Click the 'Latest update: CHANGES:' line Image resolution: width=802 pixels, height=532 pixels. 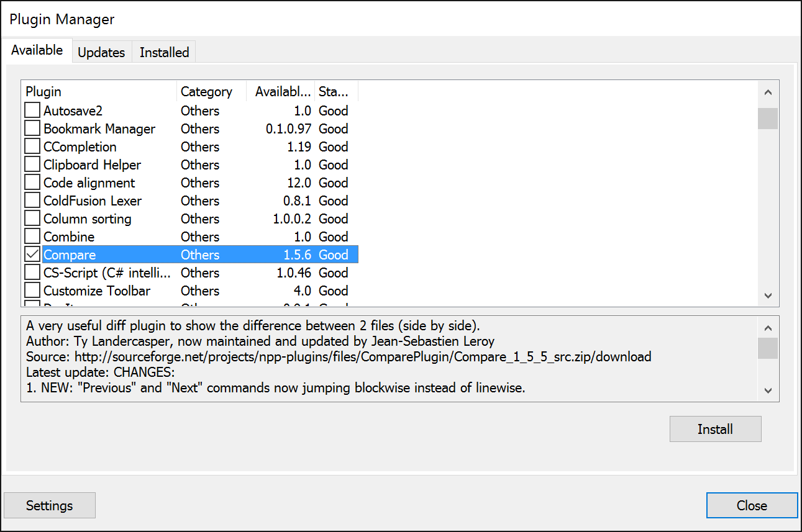pos(101,372)
